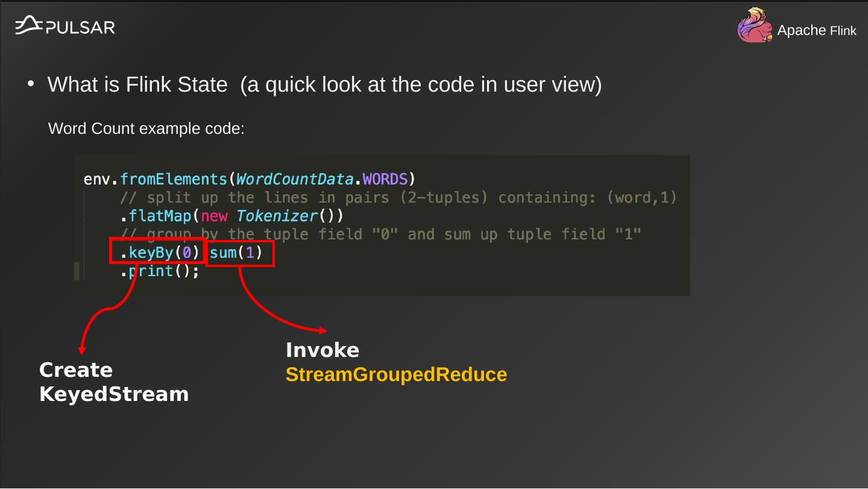Image resolution: width=868 pixels, height=489 pixels.
Task: Click the Create KeyedStream label
Action: 113,382
